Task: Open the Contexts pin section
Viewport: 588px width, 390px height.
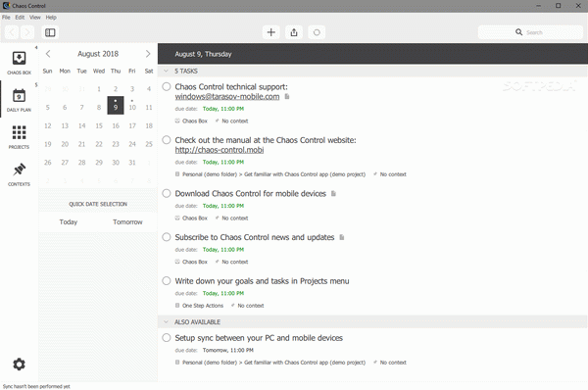Action: pyautogui.click(x=19, y=174)
